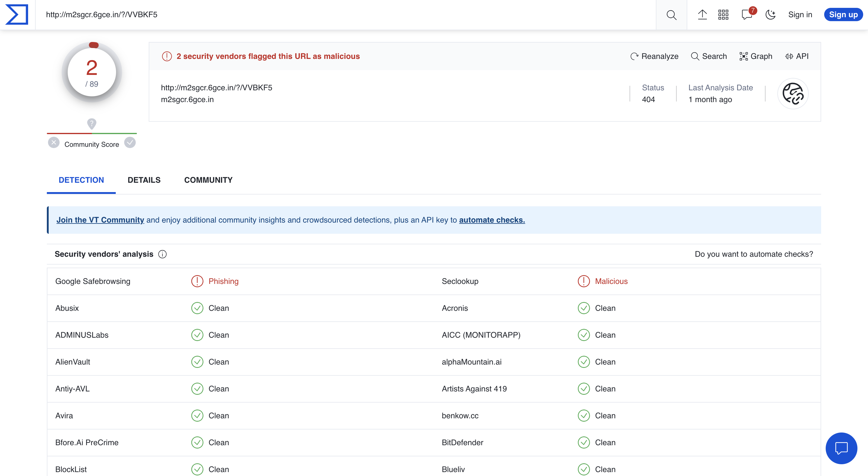
Task: Click Artists Against 419 Clean check icon
Action: 584,389
